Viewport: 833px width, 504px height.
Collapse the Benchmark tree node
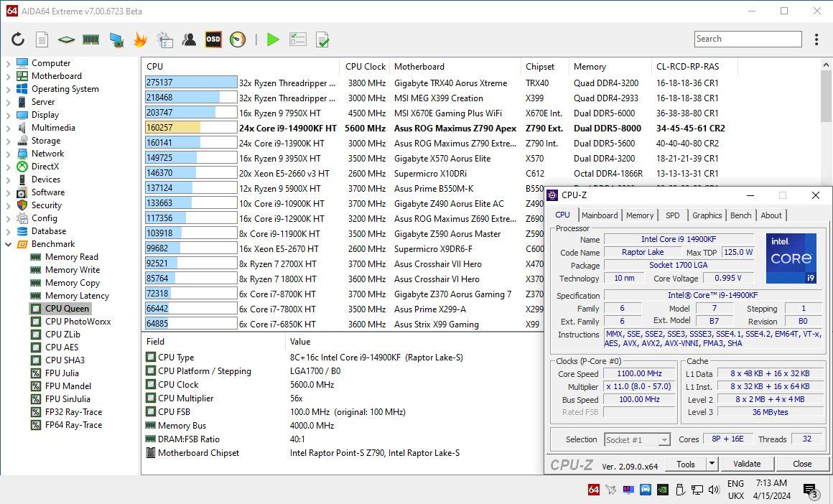(x=8, y=244)
